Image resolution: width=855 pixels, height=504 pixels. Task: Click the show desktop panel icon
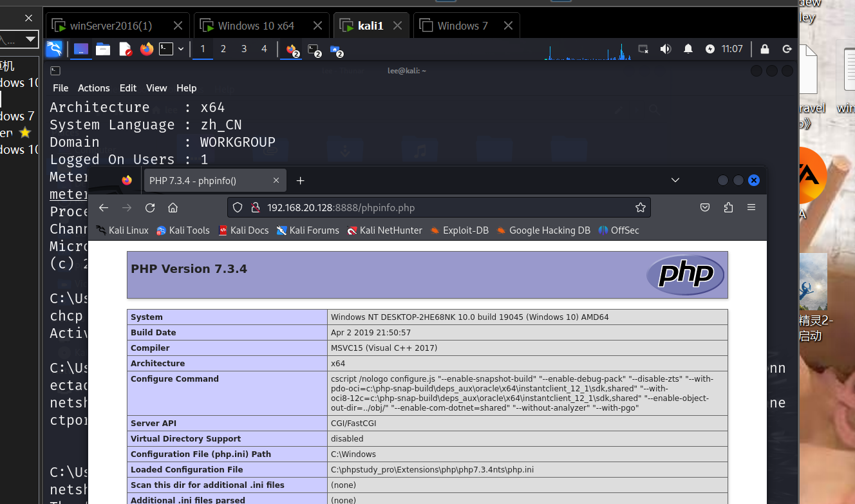point(81,49)
